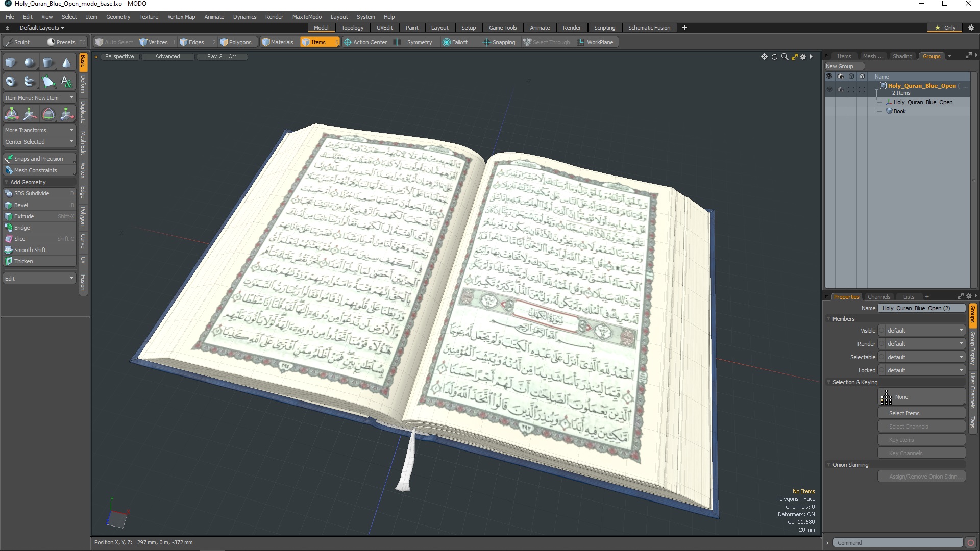The width and height of the screenshot is (980, 551).
Task: Toggle visibility eye of Holy_Quran_Blue_Open group
Action: click(x=829, y=89)
